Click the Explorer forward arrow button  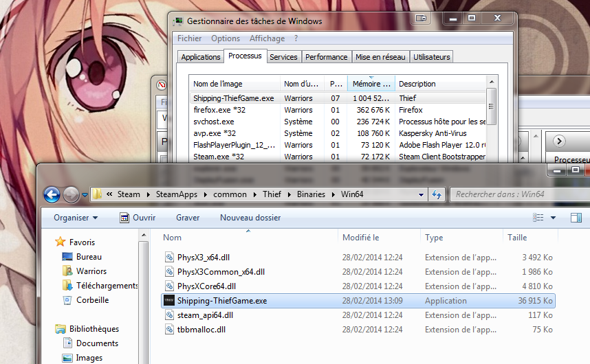tap(71, 194)
